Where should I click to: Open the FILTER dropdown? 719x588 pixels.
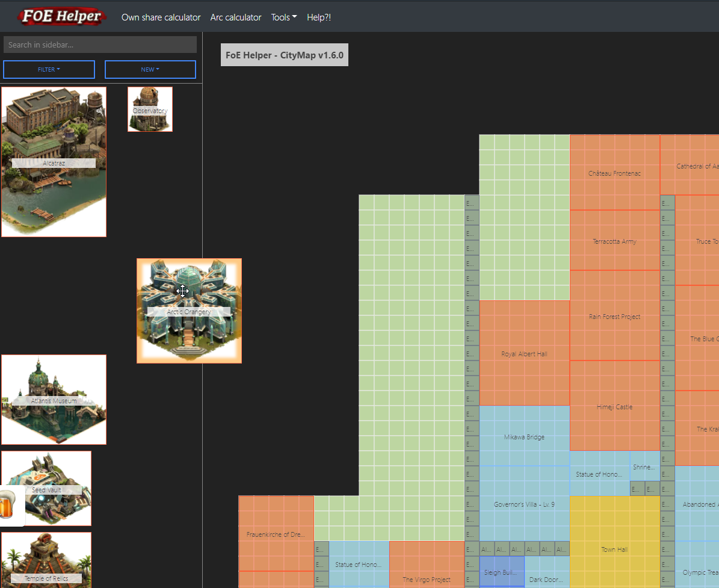click(49, 69)
